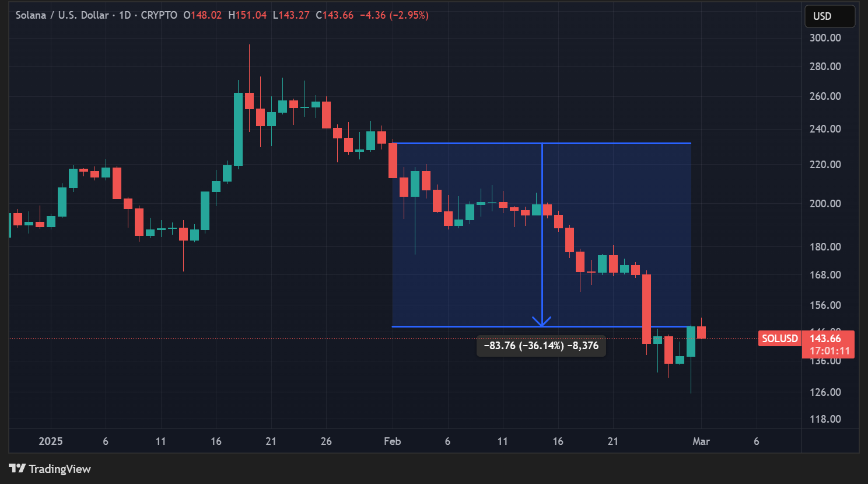Click the CRYPTO label in the chart header
This screenshot has height=484, width=868.
(x=159, y=15)
